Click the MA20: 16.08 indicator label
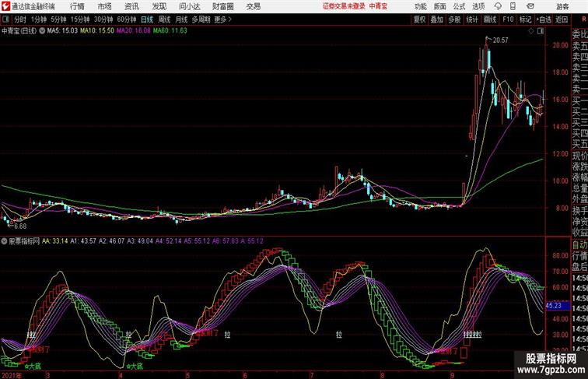This screenshot has height=379, width=588. point(134,31)
